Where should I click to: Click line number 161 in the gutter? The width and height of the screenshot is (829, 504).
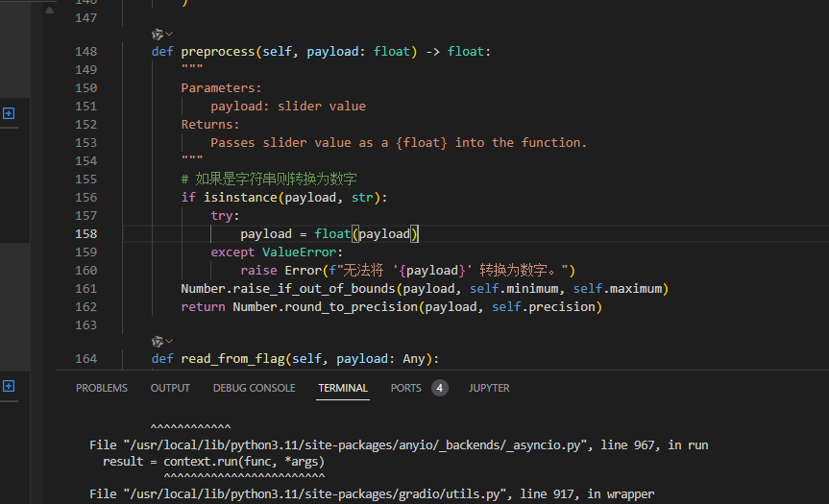[85, 288]
